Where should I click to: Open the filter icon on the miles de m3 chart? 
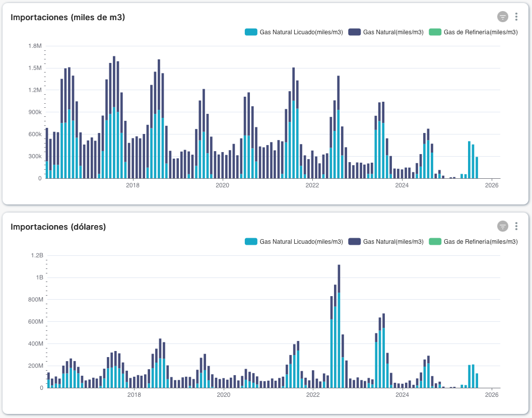tap(502, 16)
